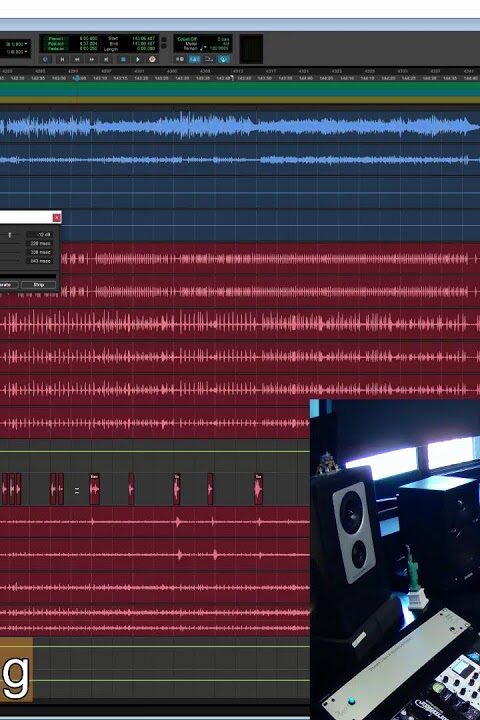Click the upper small square expand button
This screenshot has width=480, height=720.
tap(164, 40)
